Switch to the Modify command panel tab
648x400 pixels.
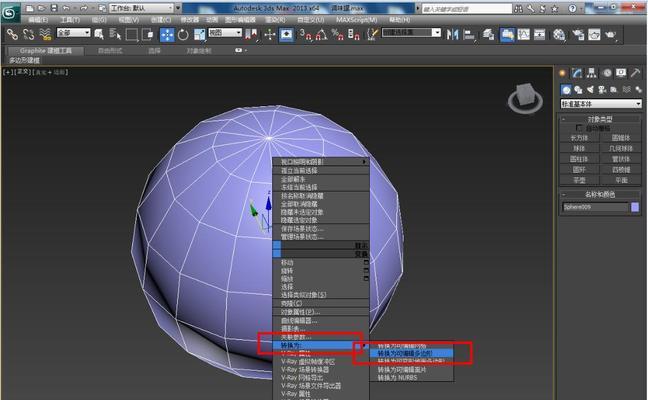577,73
